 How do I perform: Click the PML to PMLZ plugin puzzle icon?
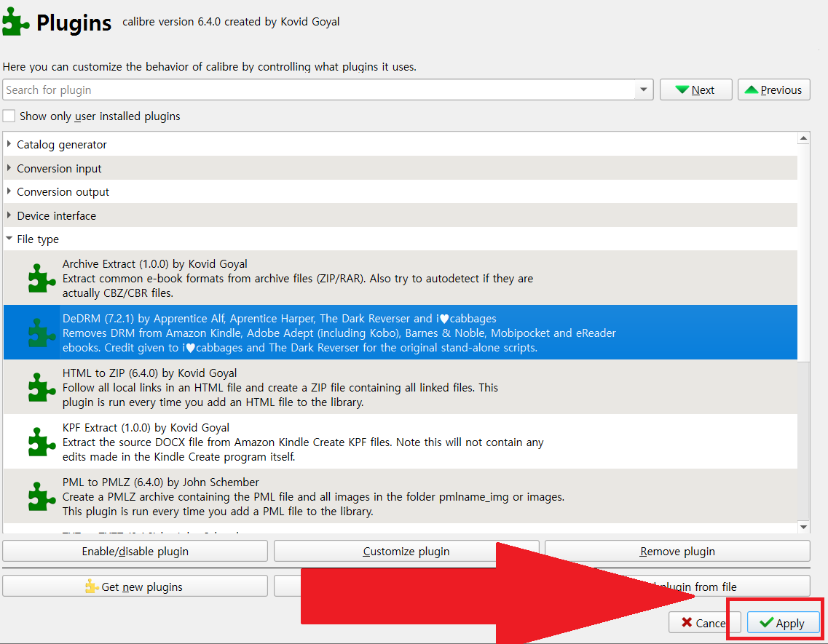tap(42, 497)
